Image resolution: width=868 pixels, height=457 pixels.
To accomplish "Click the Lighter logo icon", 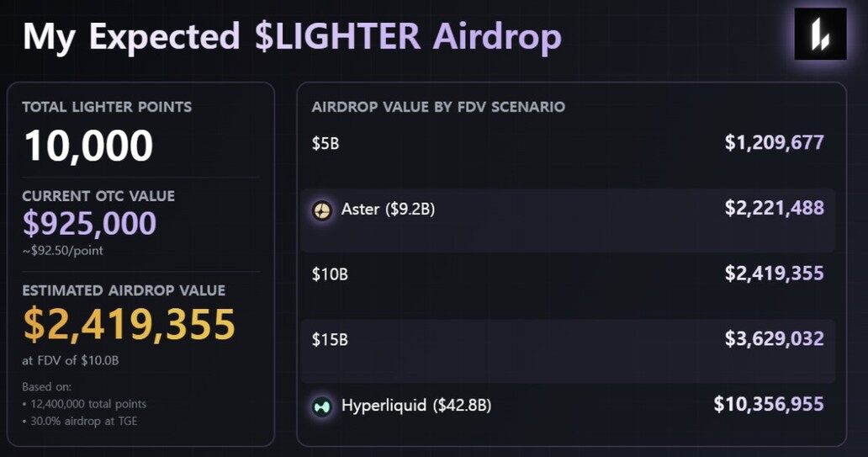I will point(820,34).
